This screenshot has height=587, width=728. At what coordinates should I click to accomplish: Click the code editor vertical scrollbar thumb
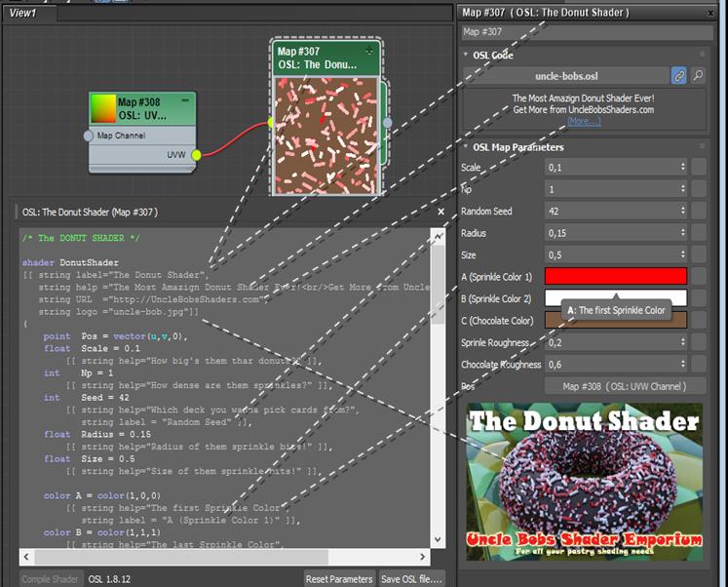[438, 284]
